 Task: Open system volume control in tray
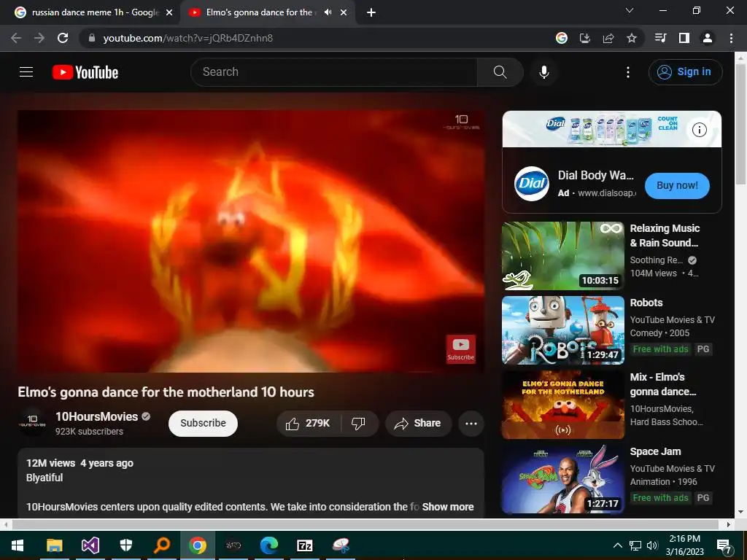click(652, 545)
